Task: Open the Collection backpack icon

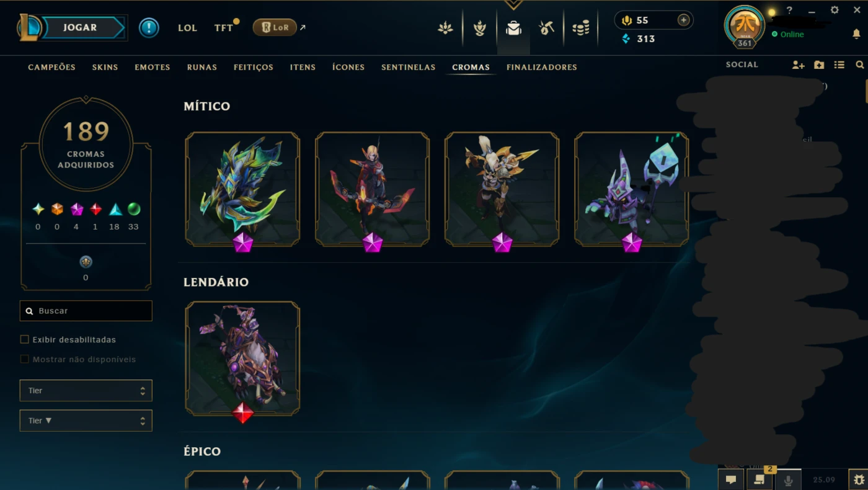Action: coord(513,28)
